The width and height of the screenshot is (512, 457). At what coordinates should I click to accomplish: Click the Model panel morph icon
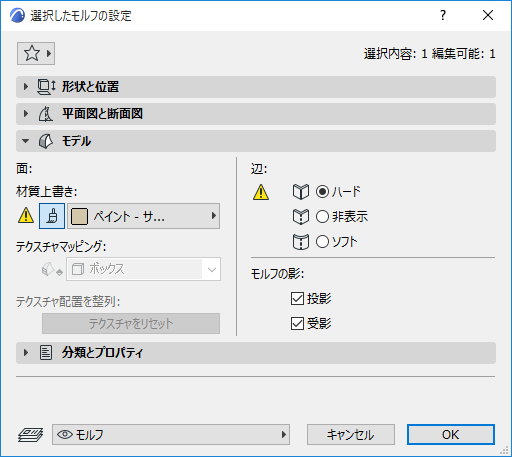tap(46, 141)
